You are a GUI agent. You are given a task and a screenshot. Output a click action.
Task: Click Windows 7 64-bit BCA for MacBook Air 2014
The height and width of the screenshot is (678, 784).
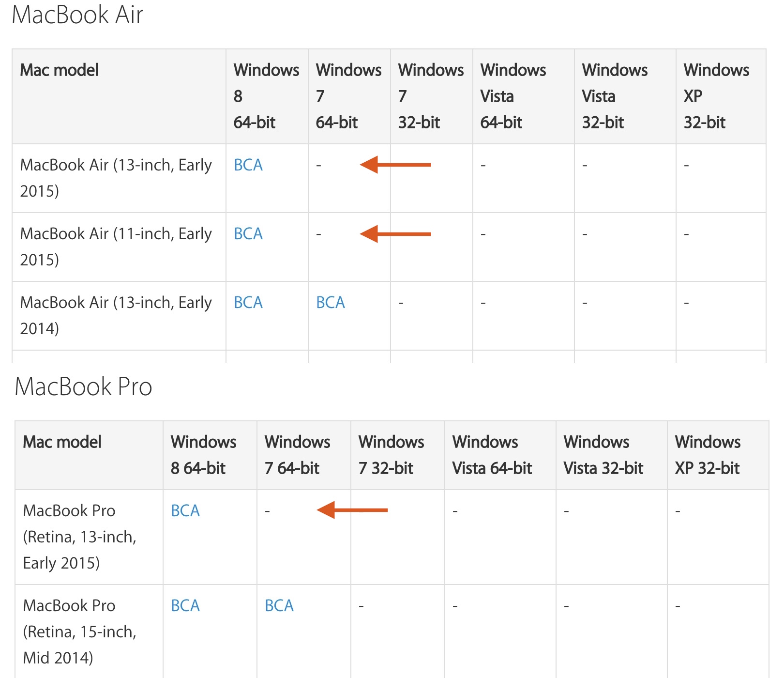tap(330, 303)
